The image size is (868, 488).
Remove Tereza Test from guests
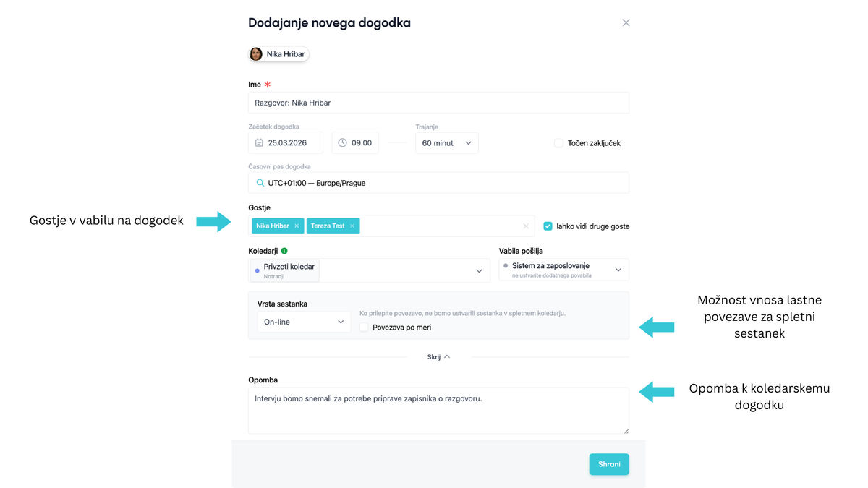pyautogui.click(x=352, y=226)
